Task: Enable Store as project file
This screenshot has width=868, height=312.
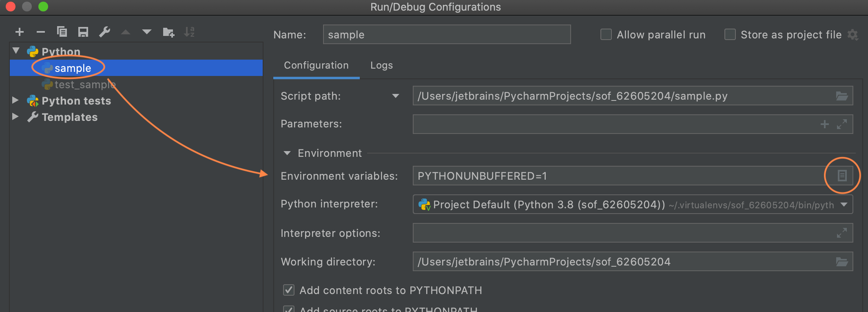Action: point(730,34)
